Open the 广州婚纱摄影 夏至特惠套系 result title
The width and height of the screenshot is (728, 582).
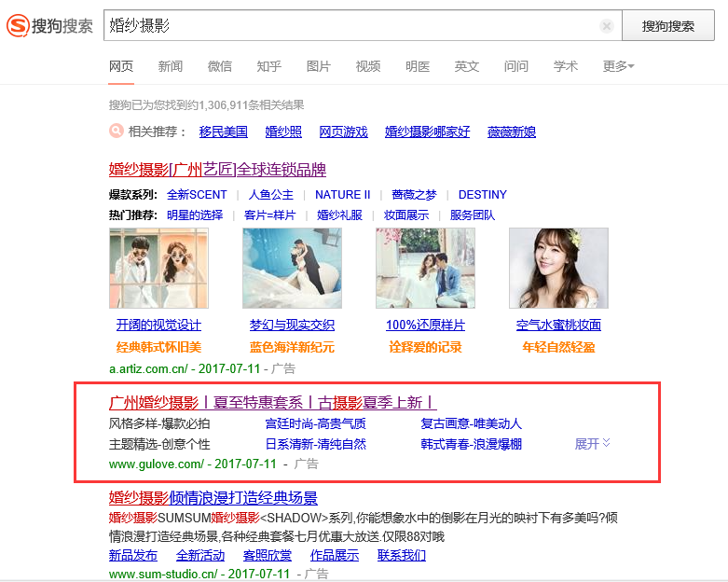point(272,402)
